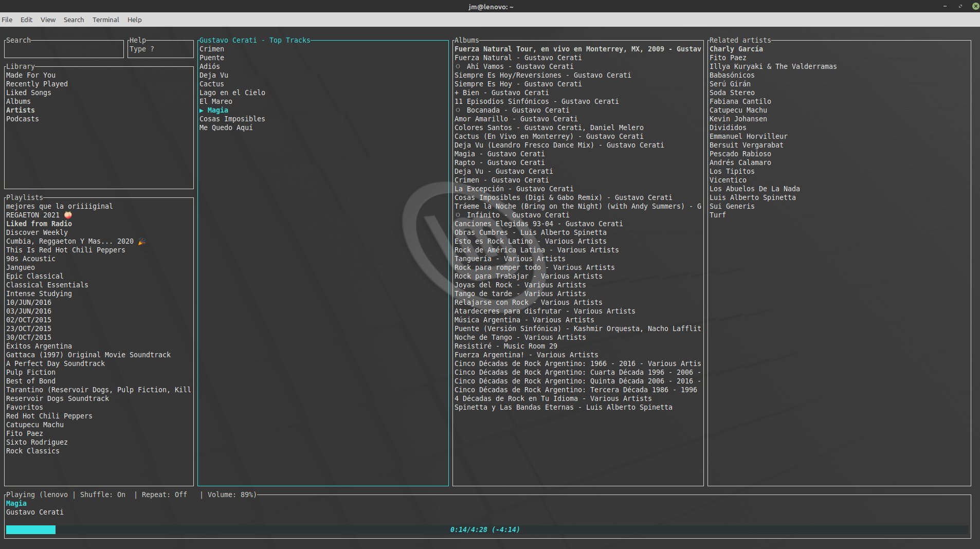Screen dimensions: 980x549
Task: Select Artists in Library
Action: point(21,110)
